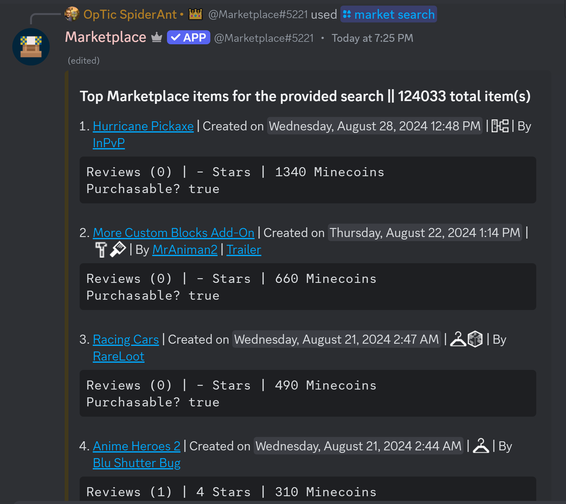Open the Trailer link
Screen dimensions: 566x504
pos(244,249)
